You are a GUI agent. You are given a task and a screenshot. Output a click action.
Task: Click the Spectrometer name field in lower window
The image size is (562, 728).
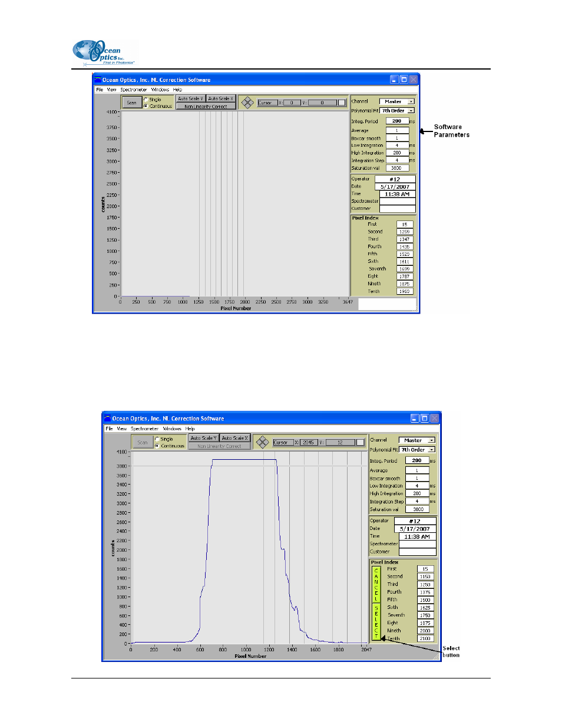tap(418, 544)
